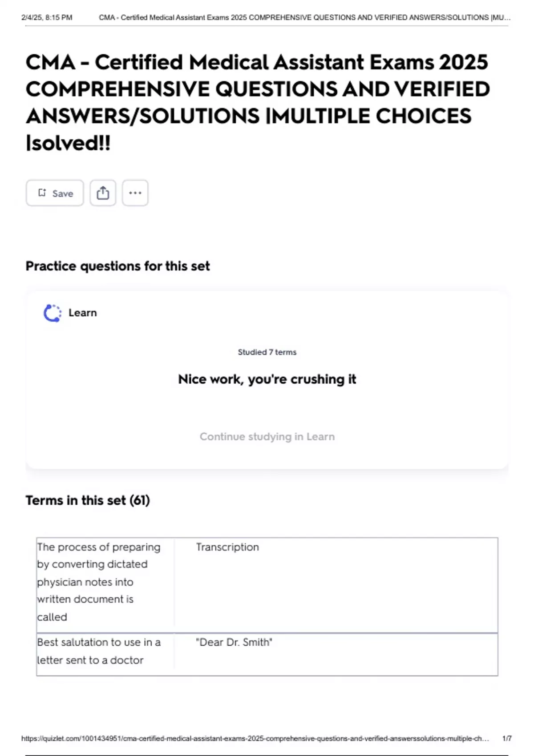Screen dimensions: 534x756
Task: Click Continue studying in Learn
Action: [267, 437]
